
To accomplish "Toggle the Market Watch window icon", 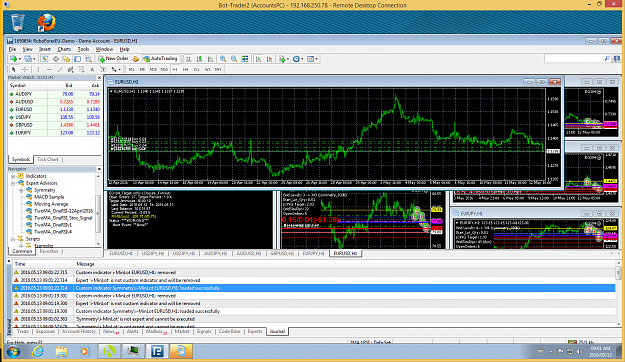I will point(45,59).
